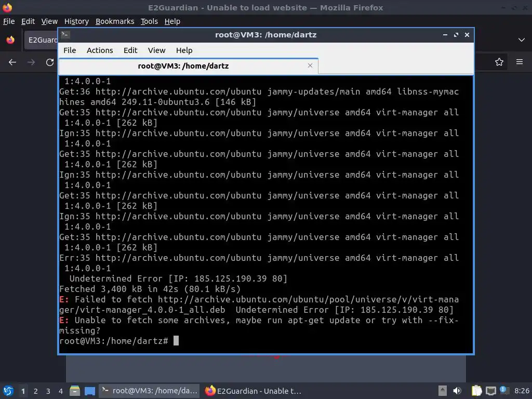
Task: Select terminal tab root@VM3: /home/dartz
Action: click(x=183, y=66)
